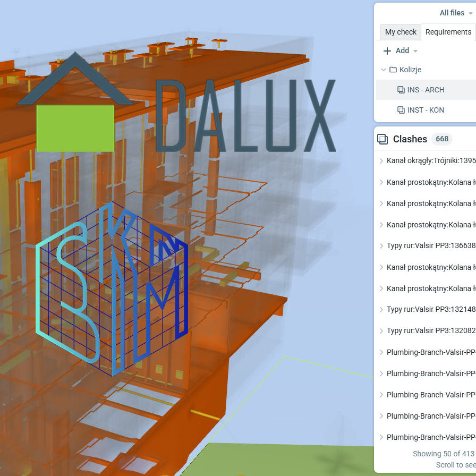Click the Kolizje folder icon

pyautogui.click(x=393, y=70)
